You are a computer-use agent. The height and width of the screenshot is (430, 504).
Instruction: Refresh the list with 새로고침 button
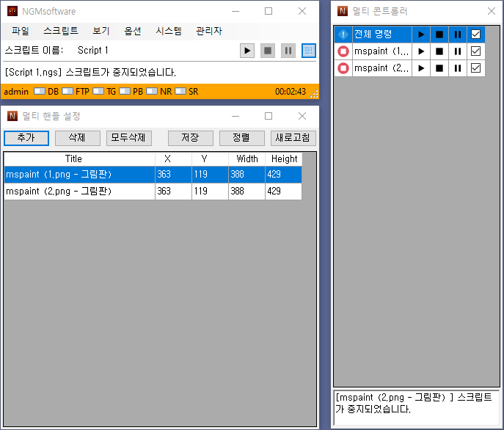coord(293,138)
